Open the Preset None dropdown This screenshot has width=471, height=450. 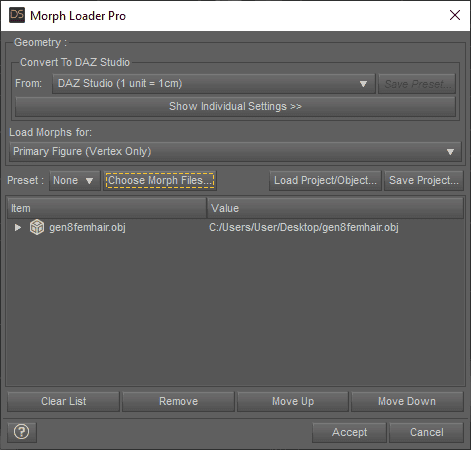(75, 180)
